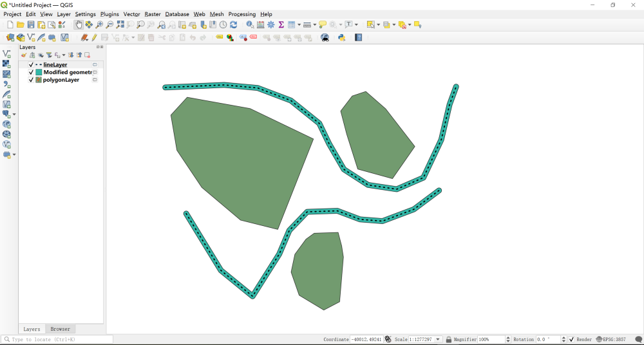Viewport: 644px width, 345px height.
Task: Click Filter Legend funnel icon in Layers panel
Action: click(x=49, y=55)
